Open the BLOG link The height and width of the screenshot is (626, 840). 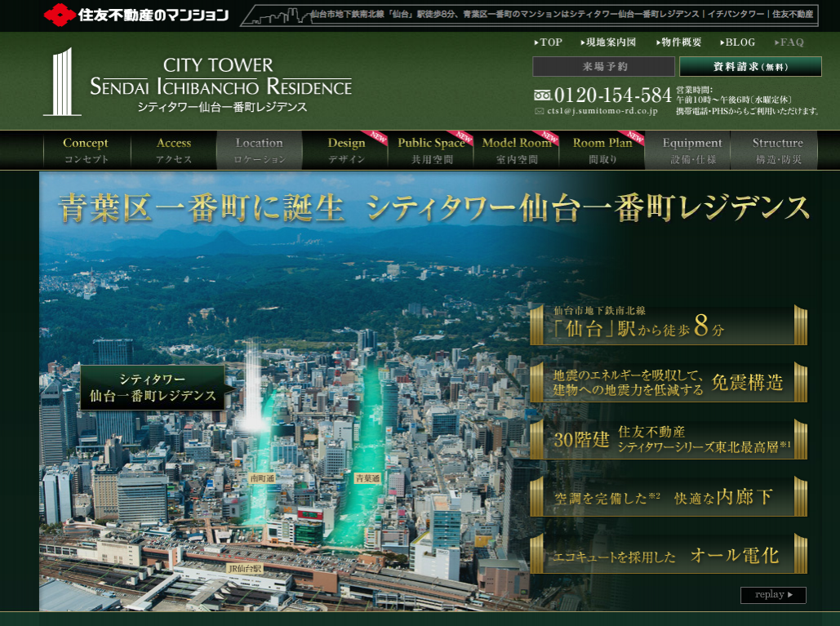pos(739,42)
